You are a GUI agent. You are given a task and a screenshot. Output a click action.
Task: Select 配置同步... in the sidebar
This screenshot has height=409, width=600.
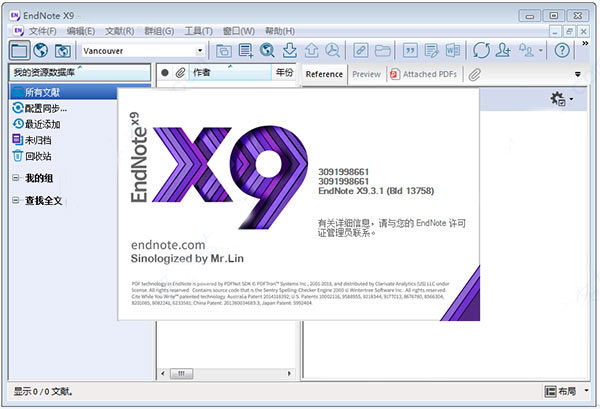click(x=46, y=108)
